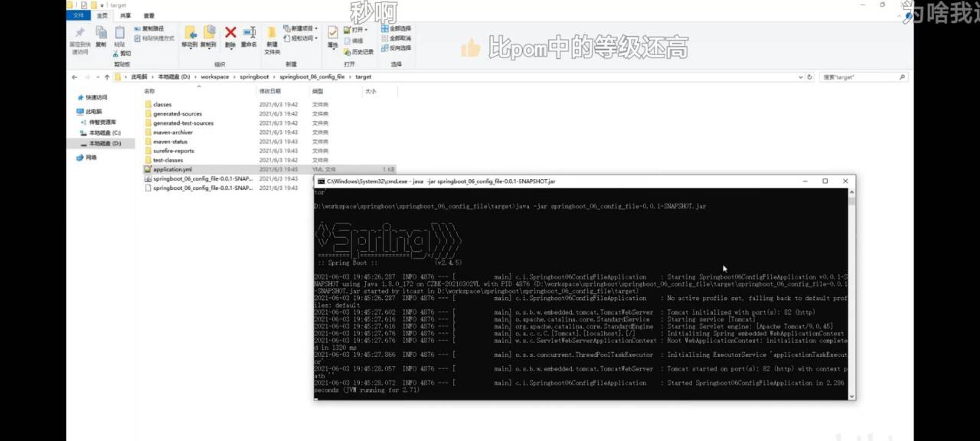Select the test-classes folder

(x=168, y=160)
